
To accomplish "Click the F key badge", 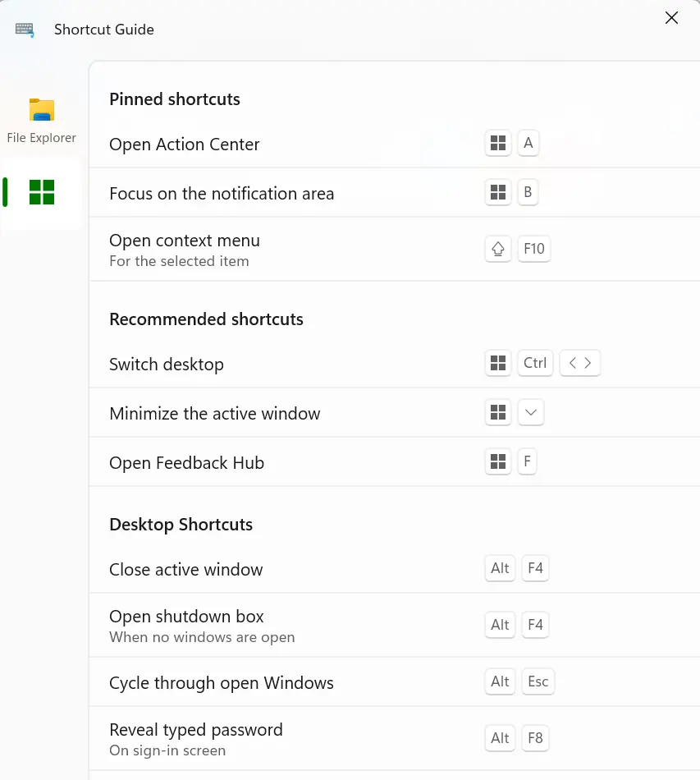I will (x=527, y=461).
